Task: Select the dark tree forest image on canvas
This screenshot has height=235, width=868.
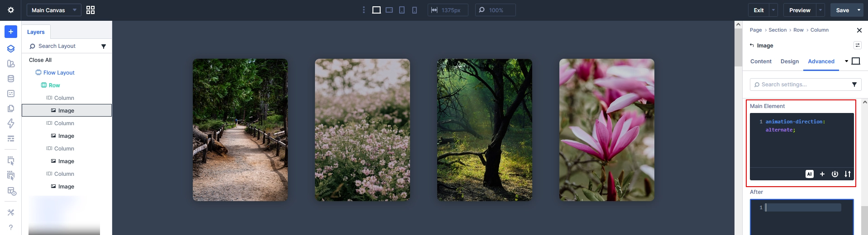Action: click(x=485, y=130)
